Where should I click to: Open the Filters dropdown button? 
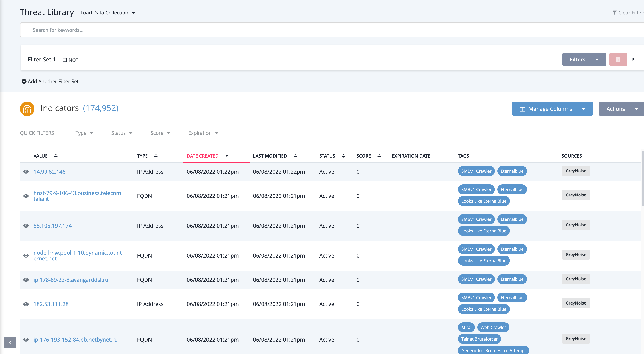(584, 59)
